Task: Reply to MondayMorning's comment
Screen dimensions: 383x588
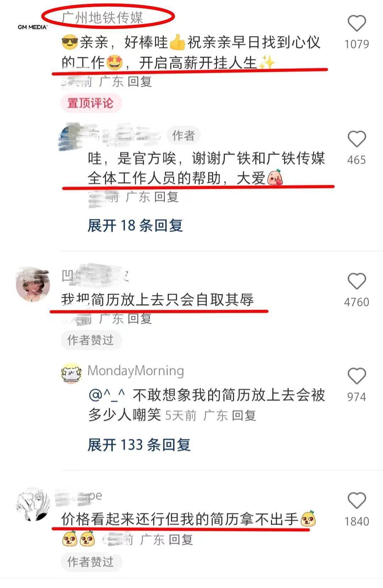Action: pyautogui.click(x=244, y=415)
